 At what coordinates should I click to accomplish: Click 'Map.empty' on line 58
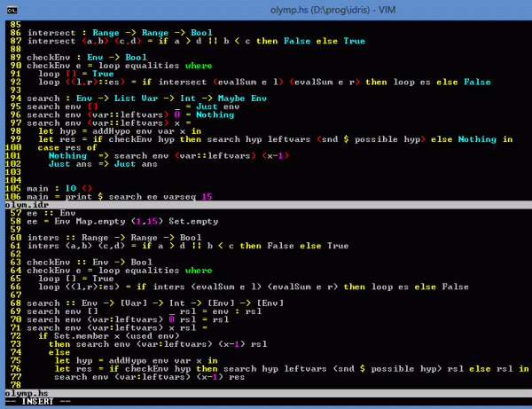point(100,221)
